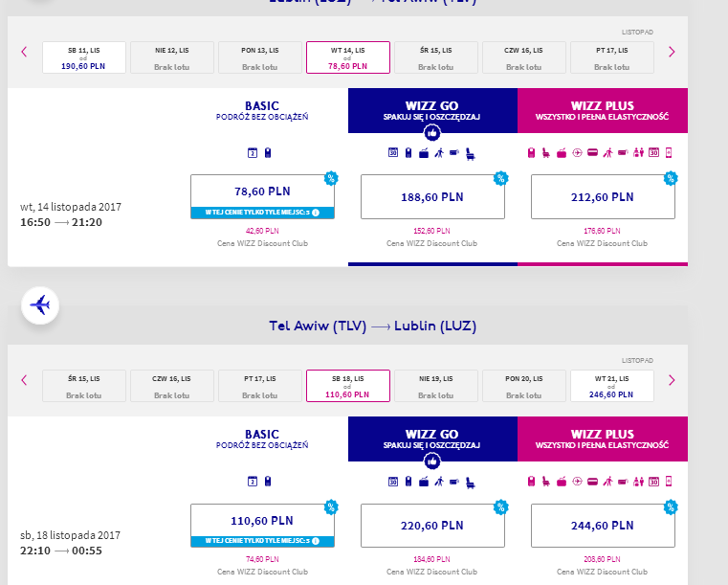The height and width of the screenshot is (585, 728).
Task: Click the percent discount badge on 110,60 PLN fare
Action: tap(331, 506)
